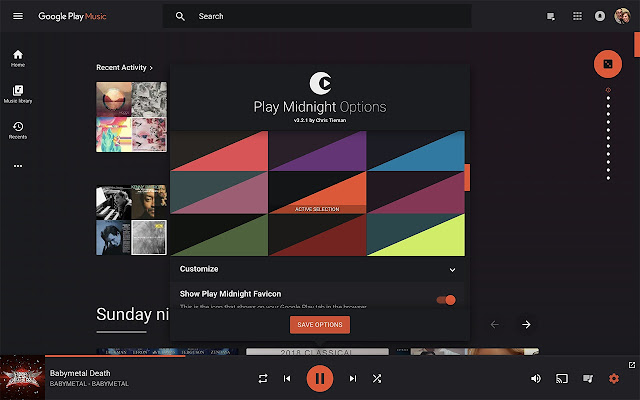Image resolution: width=640 pixels, height=400 pixels.
Task: Click the Cast to device icon
Action: 562,379
